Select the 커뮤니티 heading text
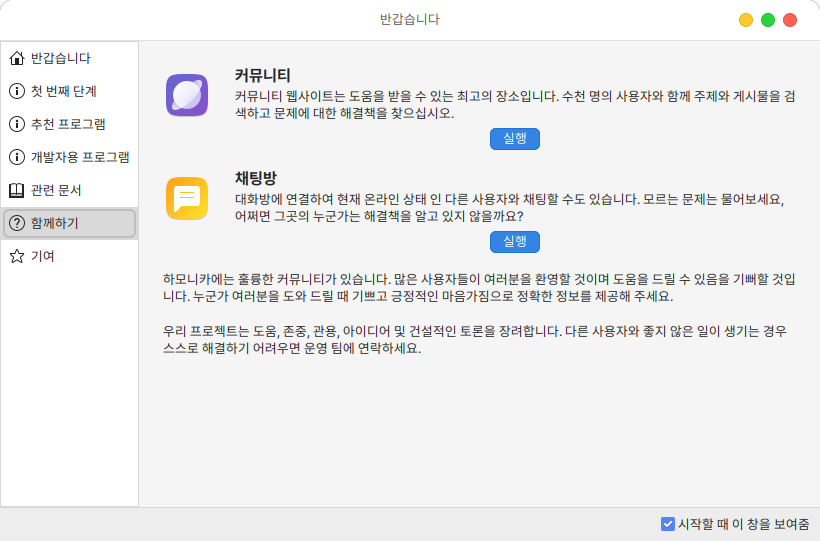820x541 pixels. (262, 75)
